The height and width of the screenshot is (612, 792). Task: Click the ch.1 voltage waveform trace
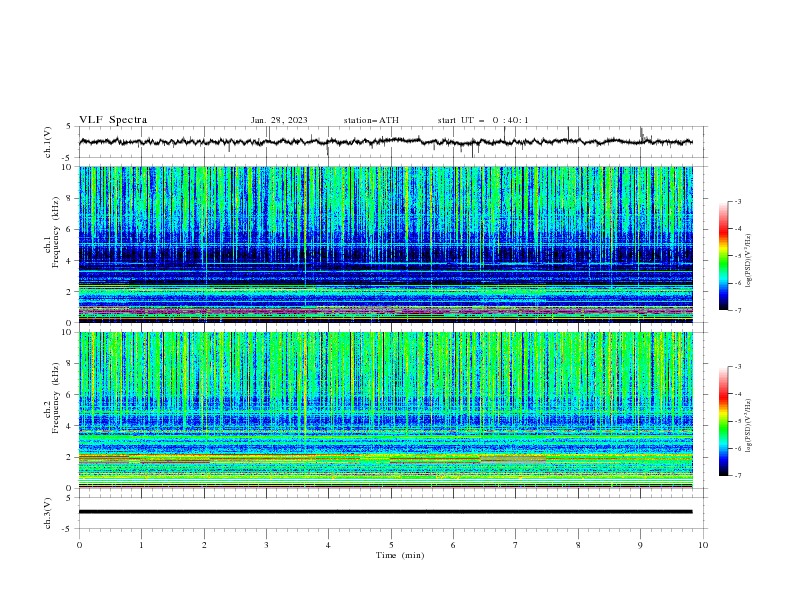(x=386, y=142)
